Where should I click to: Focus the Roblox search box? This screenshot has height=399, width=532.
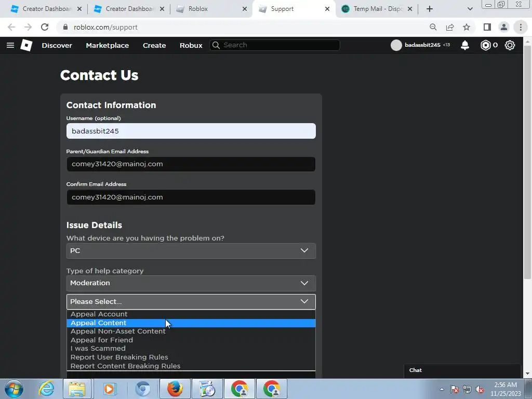[x=275, y=45]
